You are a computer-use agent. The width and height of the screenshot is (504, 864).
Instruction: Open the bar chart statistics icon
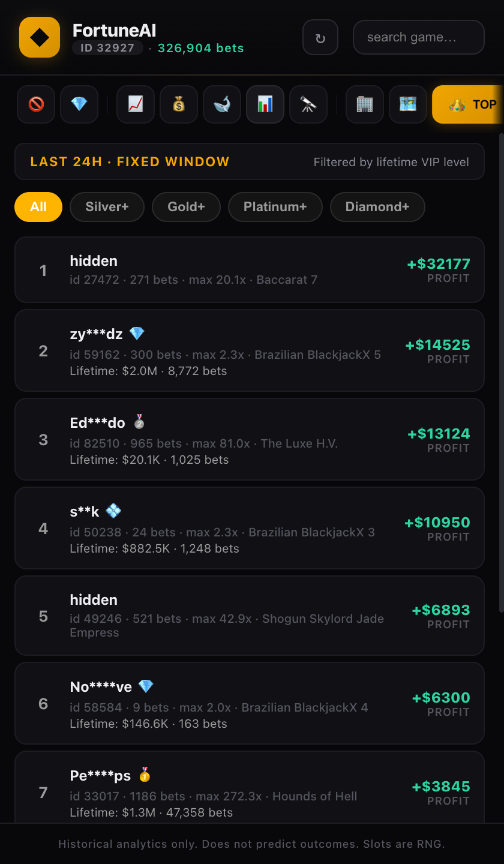(265, 104)
